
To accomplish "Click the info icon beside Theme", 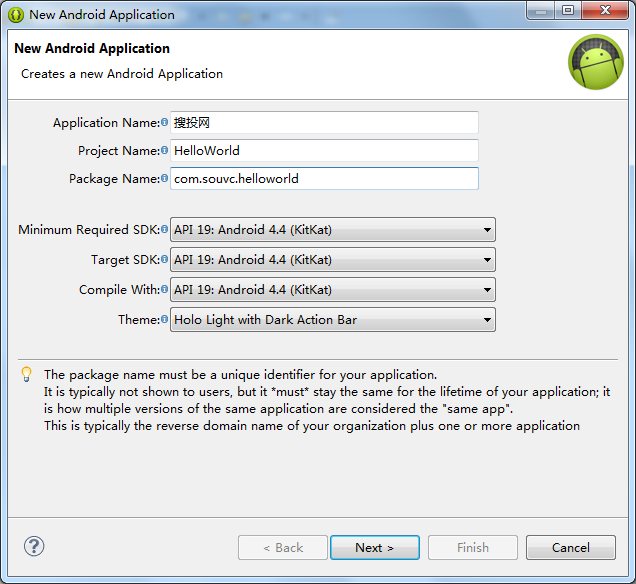I will [164, 319].
